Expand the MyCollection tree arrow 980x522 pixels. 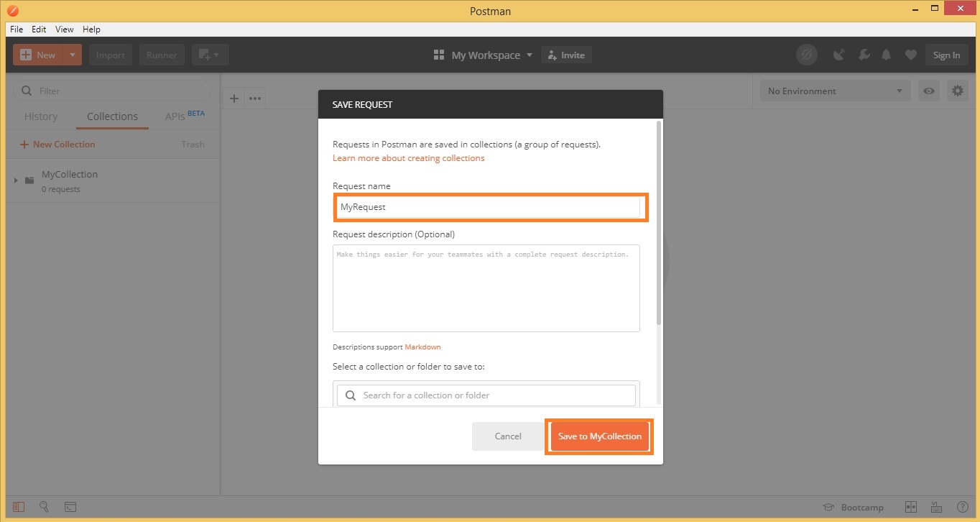tap(16, 180)
